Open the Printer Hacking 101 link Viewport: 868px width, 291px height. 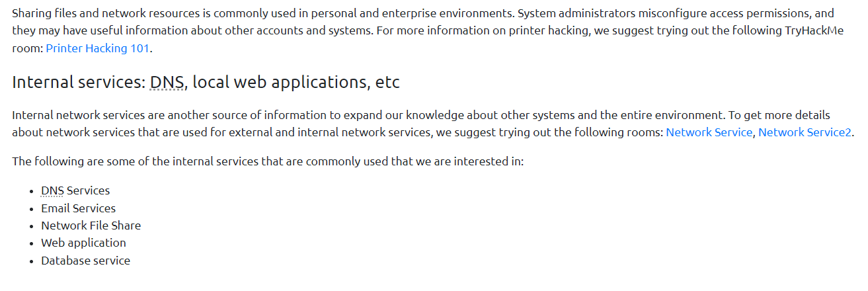click(x=98, y=48)
